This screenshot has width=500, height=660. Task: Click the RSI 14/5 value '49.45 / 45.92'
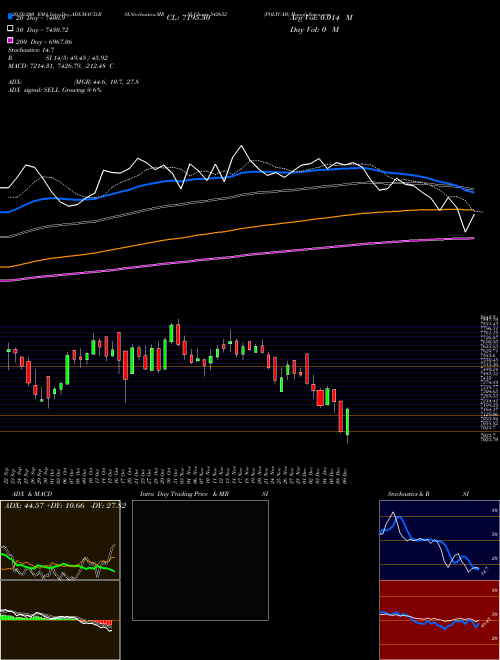[89, 58]
